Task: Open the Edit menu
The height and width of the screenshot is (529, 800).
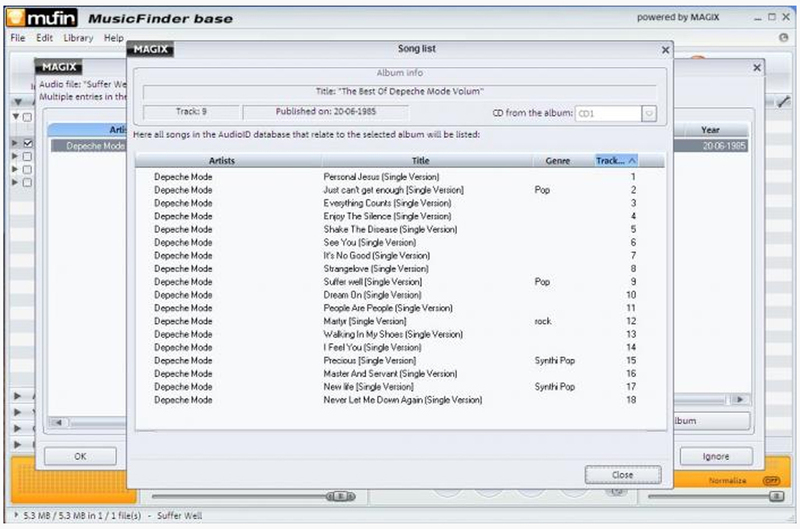Action: point(44,38)
